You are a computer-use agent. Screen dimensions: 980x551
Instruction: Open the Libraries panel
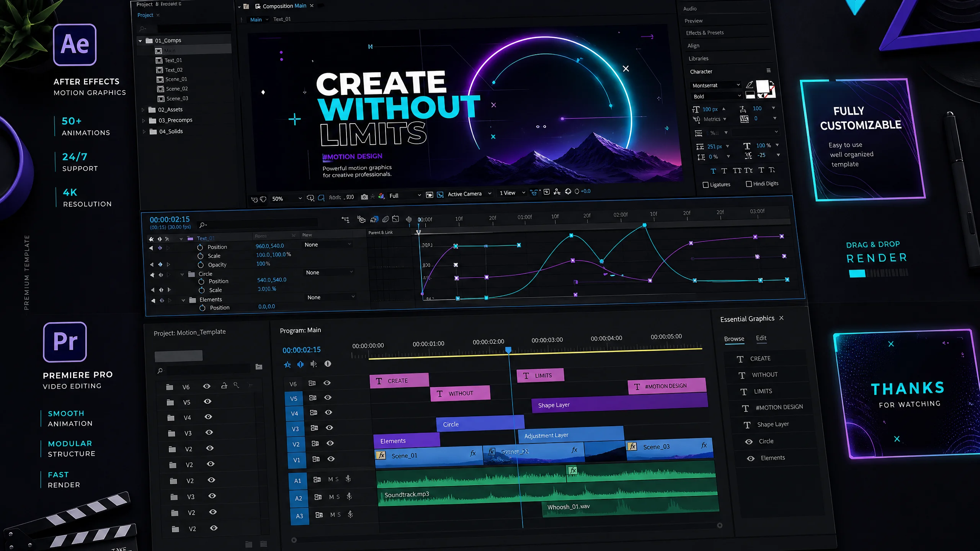click(698, 59)
